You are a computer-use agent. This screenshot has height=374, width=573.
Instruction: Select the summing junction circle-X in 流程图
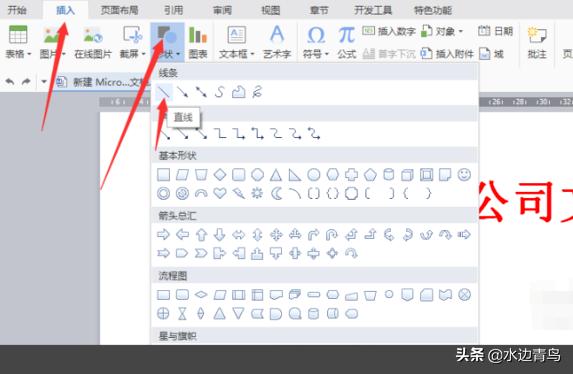[464, 295]
